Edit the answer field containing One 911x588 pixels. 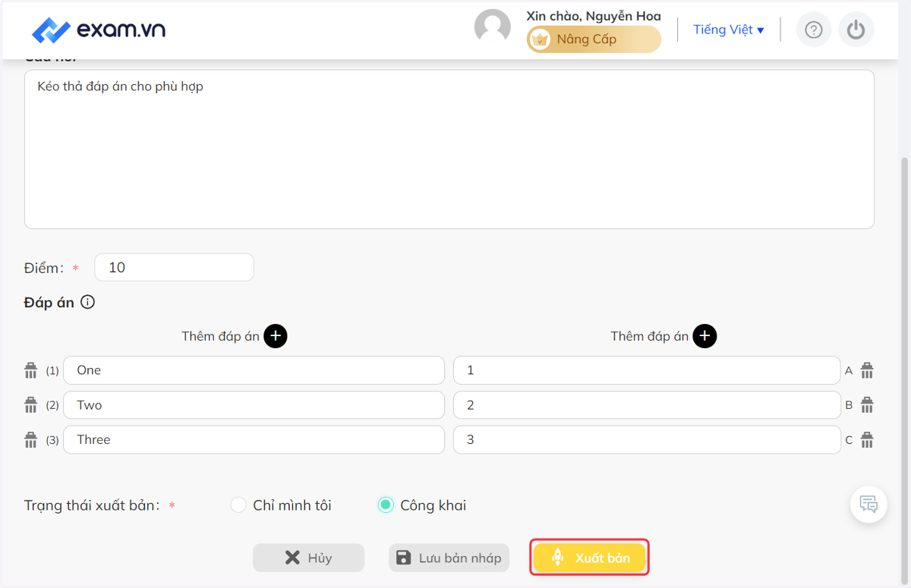254,370
